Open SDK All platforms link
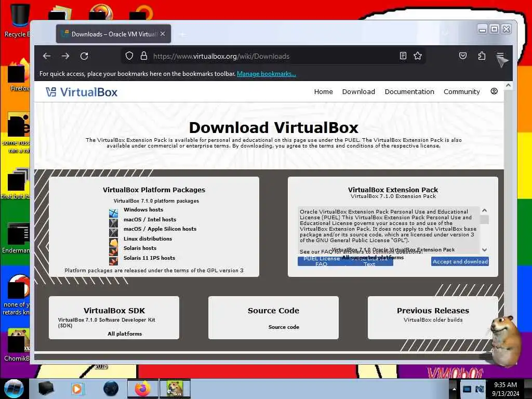 125,334
